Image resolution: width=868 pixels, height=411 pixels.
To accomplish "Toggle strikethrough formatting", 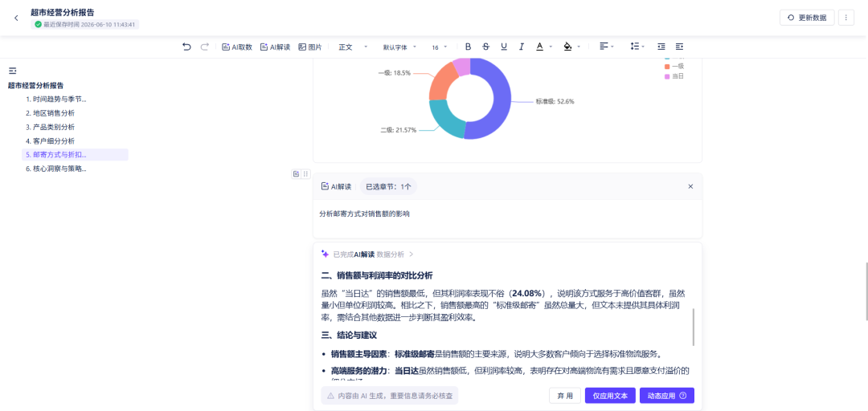I will (486, 47).
